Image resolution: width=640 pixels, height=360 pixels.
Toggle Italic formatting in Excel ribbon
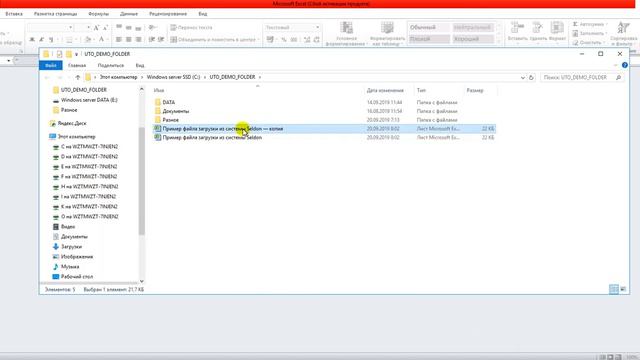pyautogui.click(x=41, y=40)
